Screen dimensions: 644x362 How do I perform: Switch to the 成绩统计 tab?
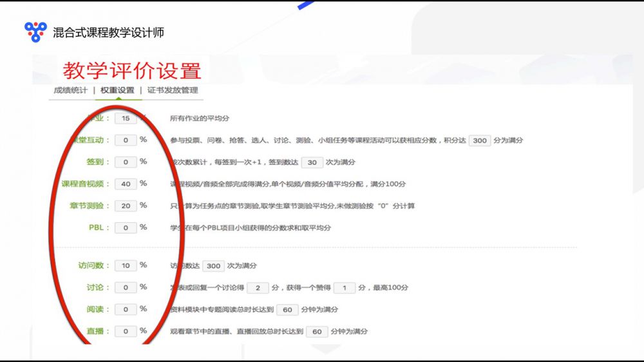coord(70,90)
